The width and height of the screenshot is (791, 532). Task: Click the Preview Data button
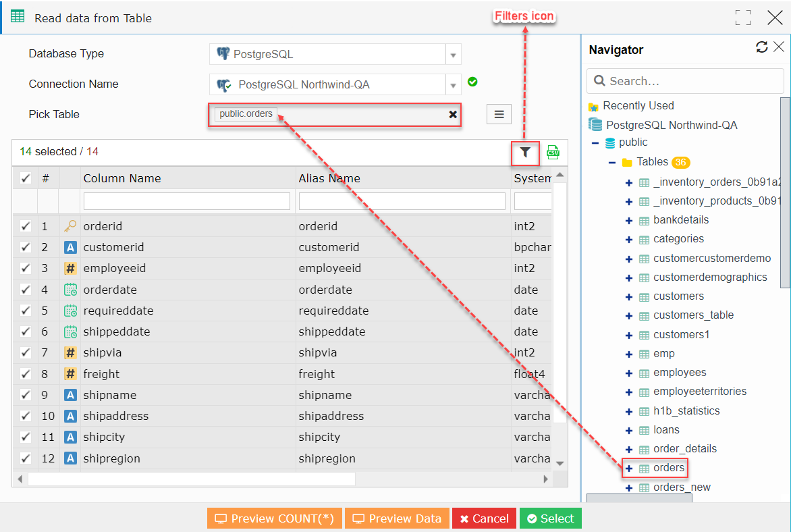point(397,518)
